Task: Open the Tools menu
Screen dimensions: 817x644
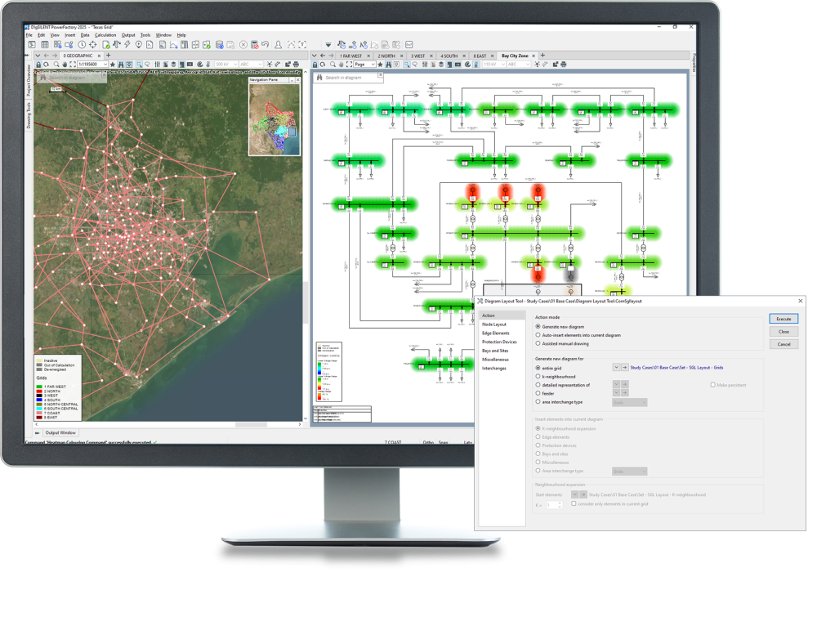Action: click(x=145, y=35)
